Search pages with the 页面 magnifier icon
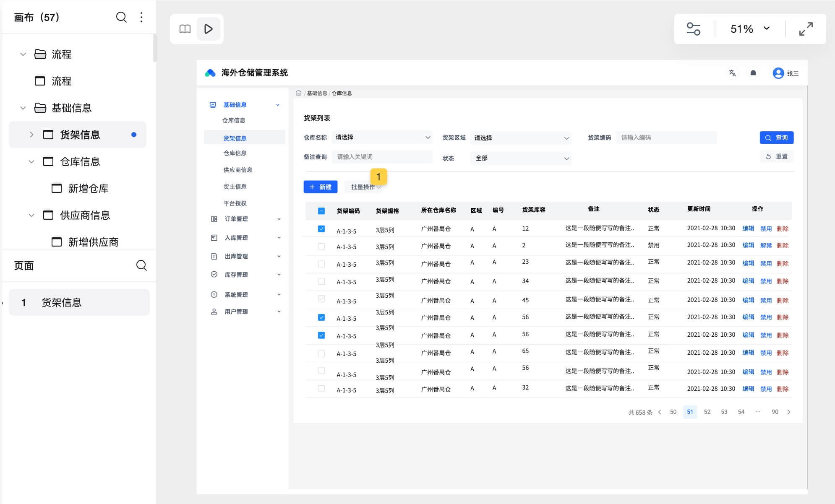Screen dimensions: 835x504 pyautogui.click(x=141, y=265)
